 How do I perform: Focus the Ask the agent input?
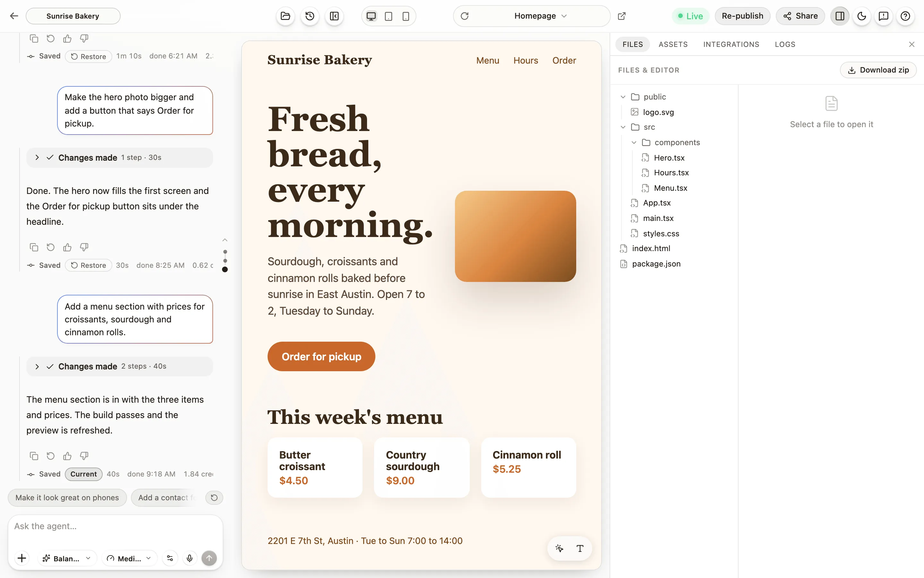coord(115,526)
